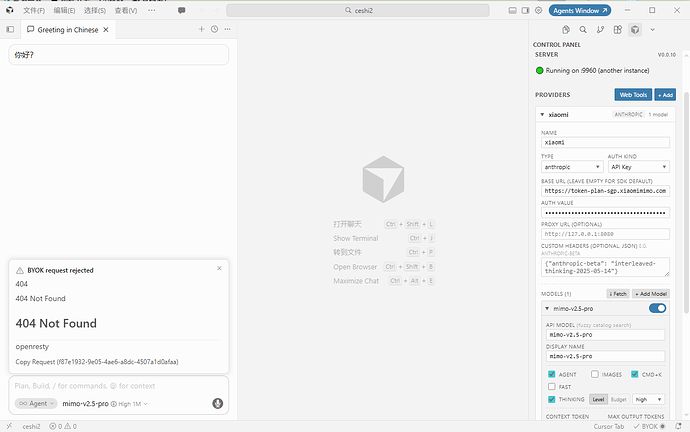Go back with the navigation arrow
The image size is (690, 432).
coord(202,11)
